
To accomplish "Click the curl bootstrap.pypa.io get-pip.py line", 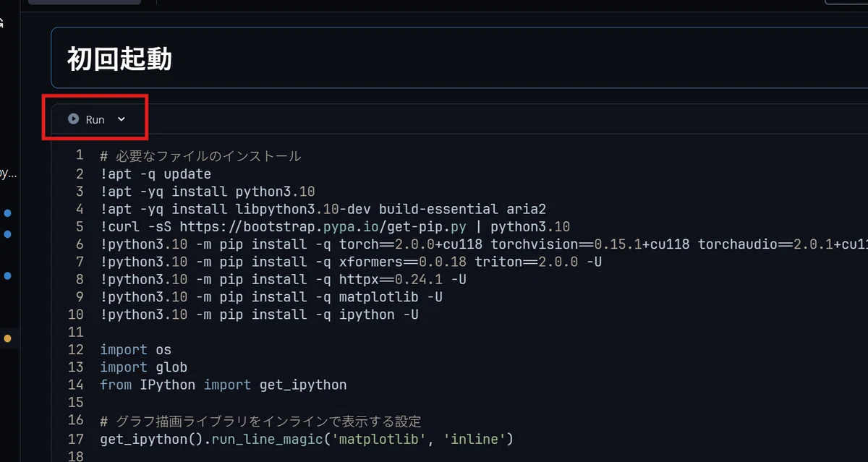I will pos(335,227).
